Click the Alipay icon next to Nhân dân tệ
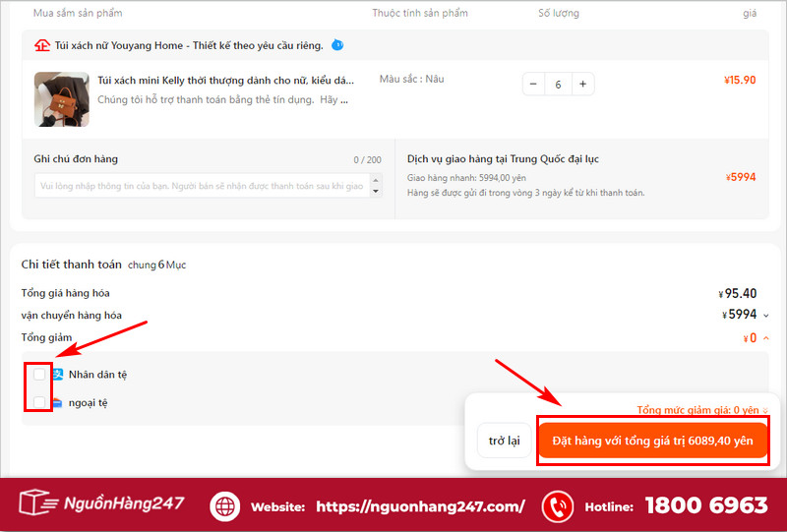Image resolution: width=787 pixels, height=532 pixels. pyautogui.click(x=58, y=375)
